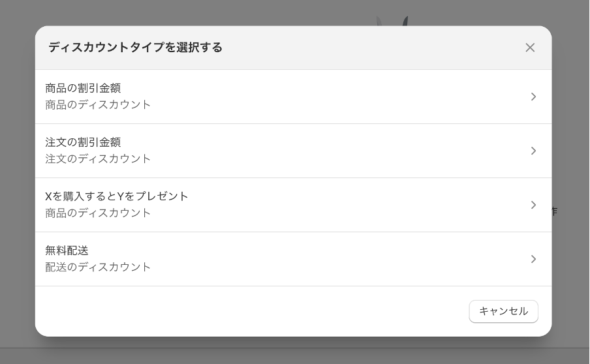This screenshot has width=590, height=364.
Task: Choose the 無料配送 discount option
Action: click(294, 259)
